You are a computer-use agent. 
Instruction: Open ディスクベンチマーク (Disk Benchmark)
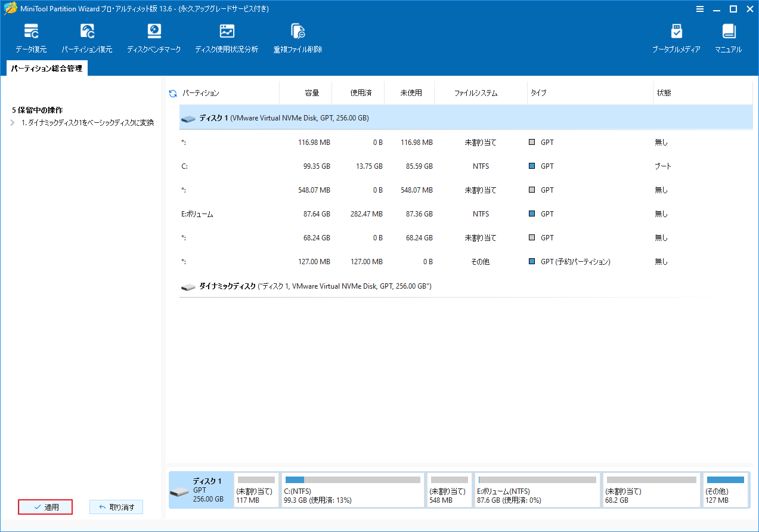[154, 39]
